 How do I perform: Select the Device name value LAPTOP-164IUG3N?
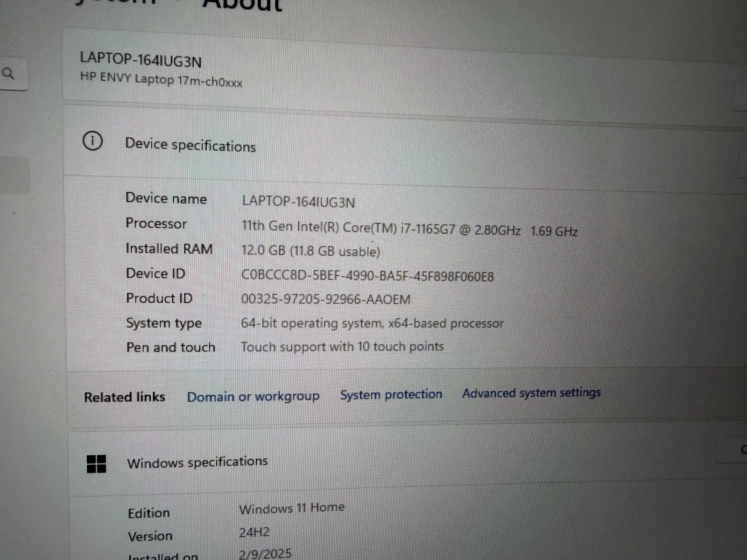coord(298,202)
